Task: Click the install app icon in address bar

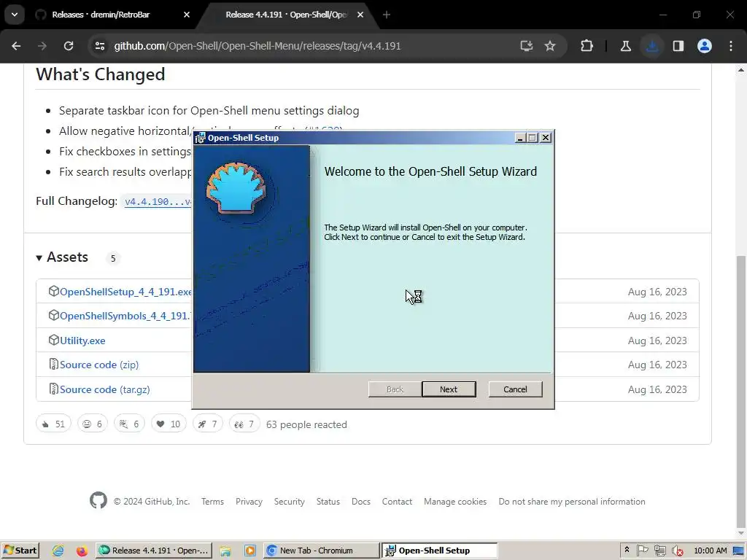Action: 527,46
